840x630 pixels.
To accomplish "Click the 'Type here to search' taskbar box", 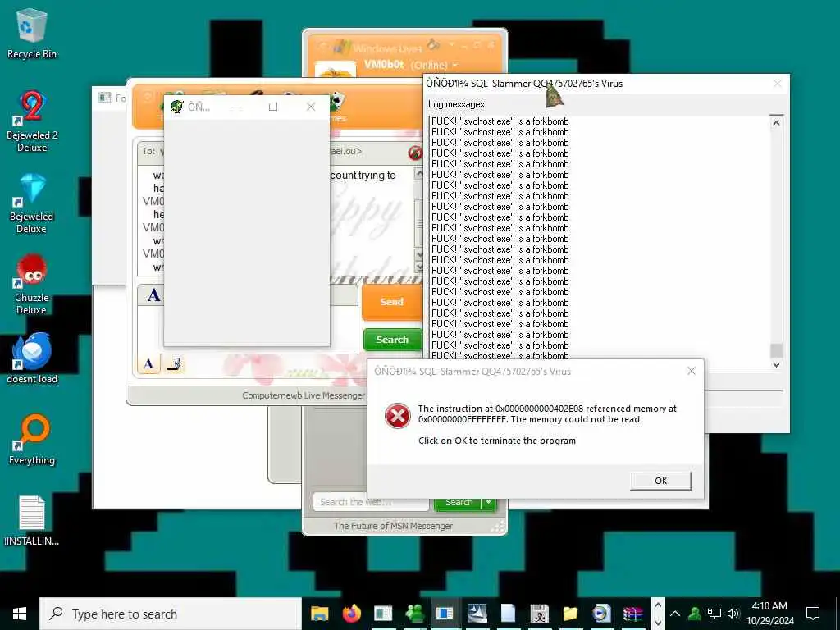I will click(171, 614).
